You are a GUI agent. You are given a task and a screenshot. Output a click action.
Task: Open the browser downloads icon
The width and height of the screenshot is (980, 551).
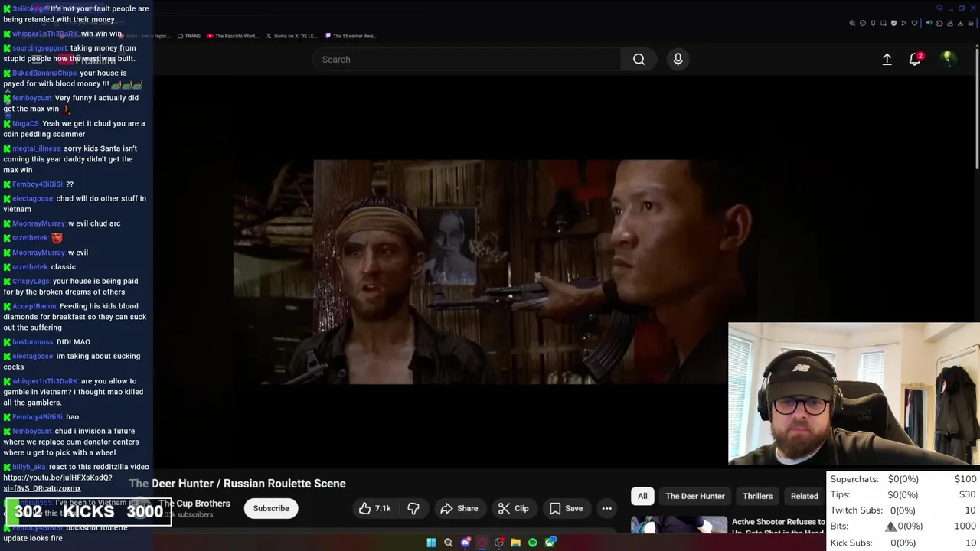pos(960,23)
